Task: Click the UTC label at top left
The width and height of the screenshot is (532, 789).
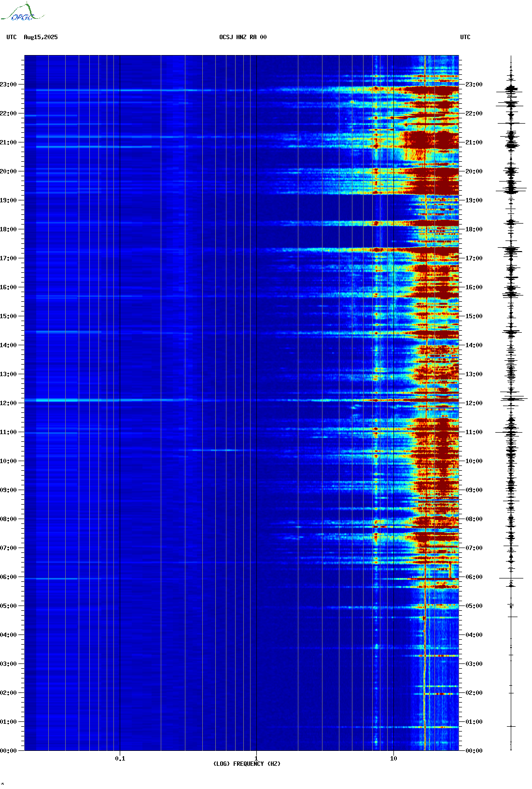Action: 12,37
